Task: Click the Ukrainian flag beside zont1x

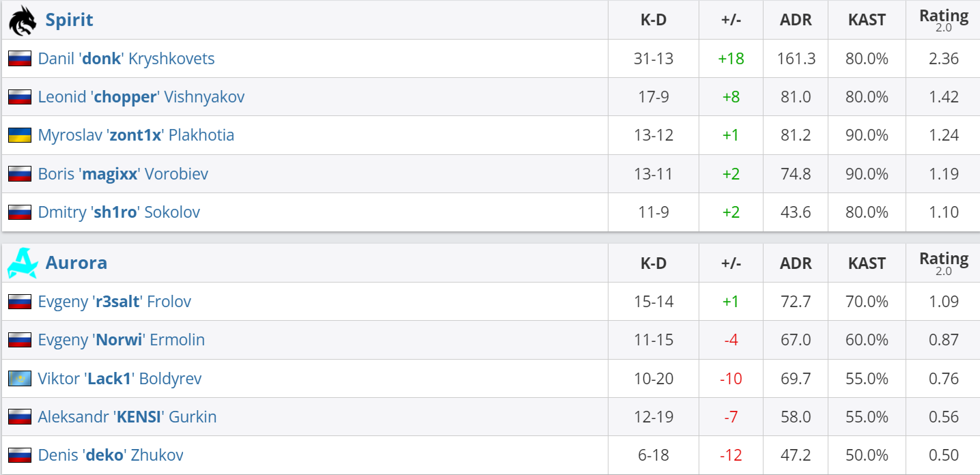Action: coord(20,135)
